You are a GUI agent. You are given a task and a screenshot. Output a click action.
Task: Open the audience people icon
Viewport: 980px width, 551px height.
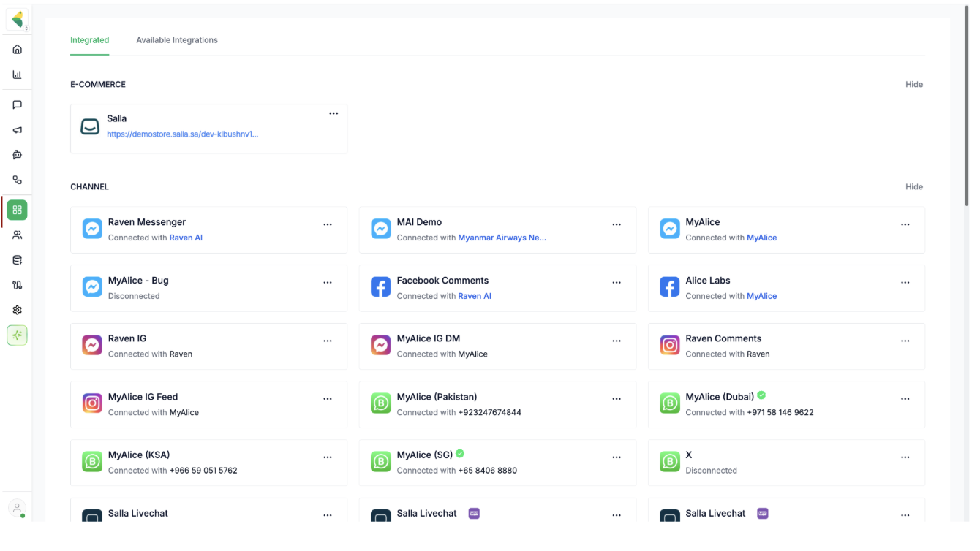(18, 235)
